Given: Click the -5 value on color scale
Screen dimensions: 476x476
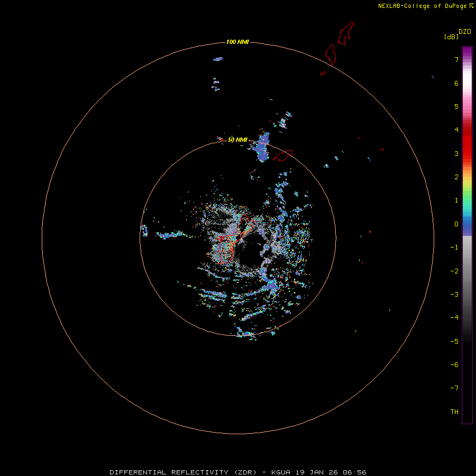Looking at the screenshot, I should click(454, 342).
